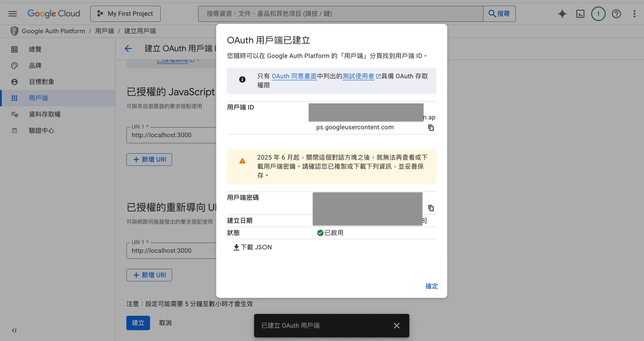Open the OAuth 同意畫面 link
The image size is (644, 341).
point(294,76)
